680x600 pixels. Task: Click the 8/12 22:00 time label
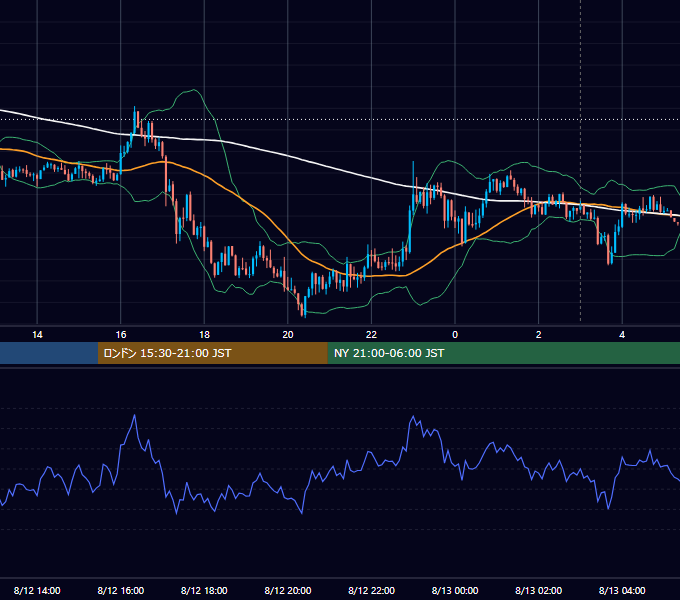[x=372, y=590]
